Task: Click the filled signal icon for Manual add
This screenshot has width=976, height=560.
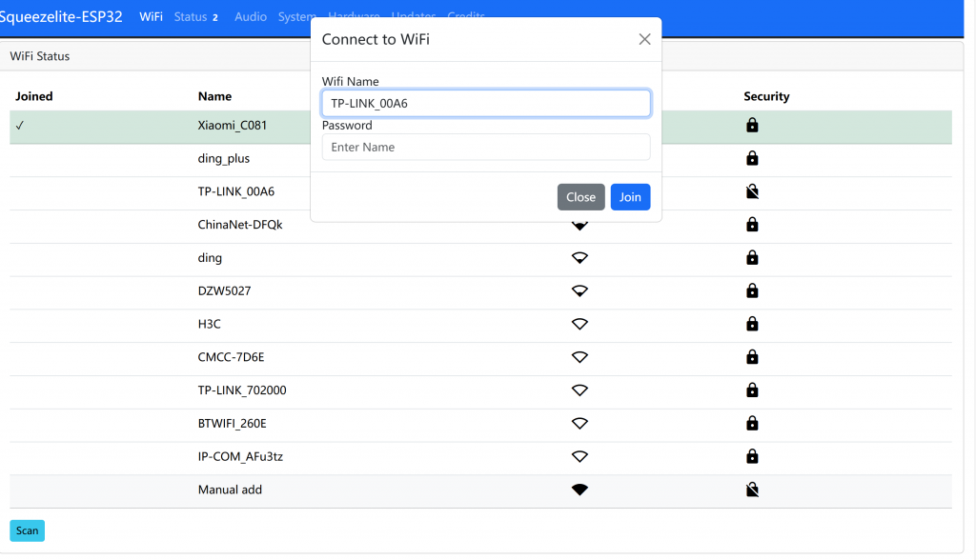Action: [x=579, y=490]
